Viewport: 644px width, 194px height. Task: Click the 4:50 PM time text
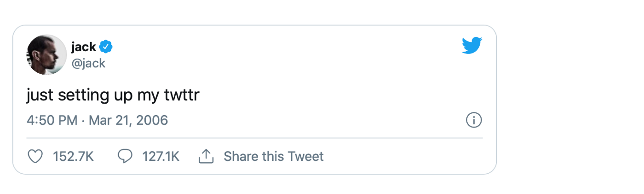52,121
